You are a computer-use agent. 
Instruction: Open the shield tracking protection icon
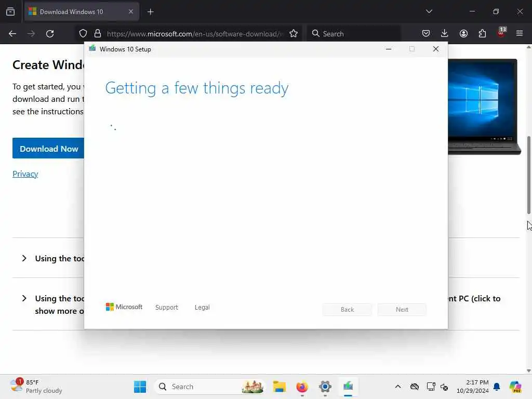click(83, 34)
